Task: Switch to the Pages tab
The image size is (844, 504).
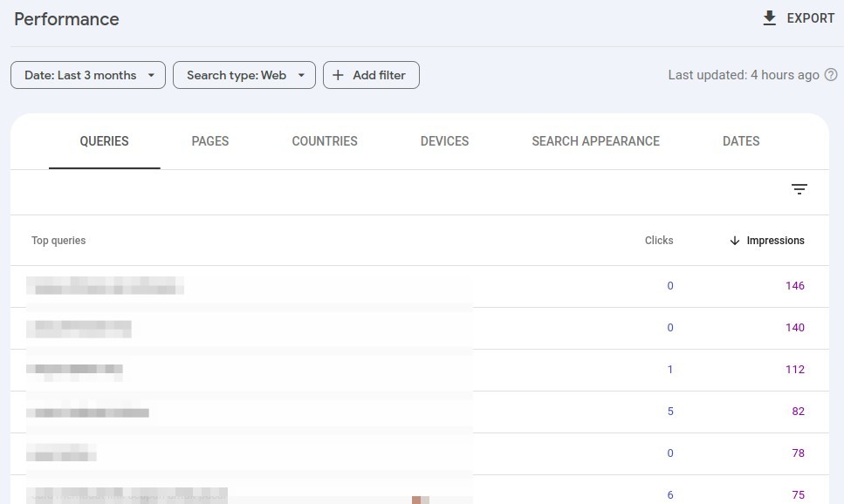Action: (x=209, y=141)
